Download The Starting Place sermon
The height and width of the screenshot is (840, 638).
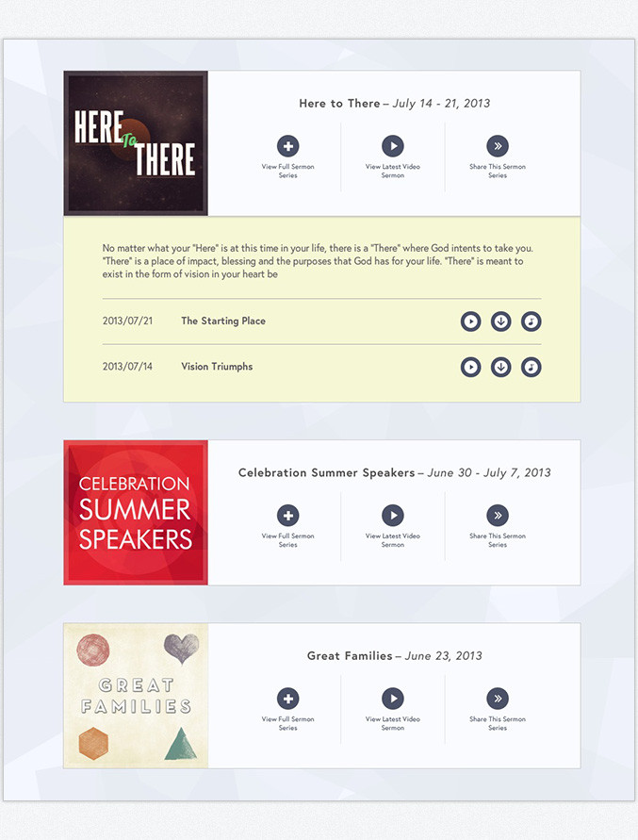click(x=500, y=321)
